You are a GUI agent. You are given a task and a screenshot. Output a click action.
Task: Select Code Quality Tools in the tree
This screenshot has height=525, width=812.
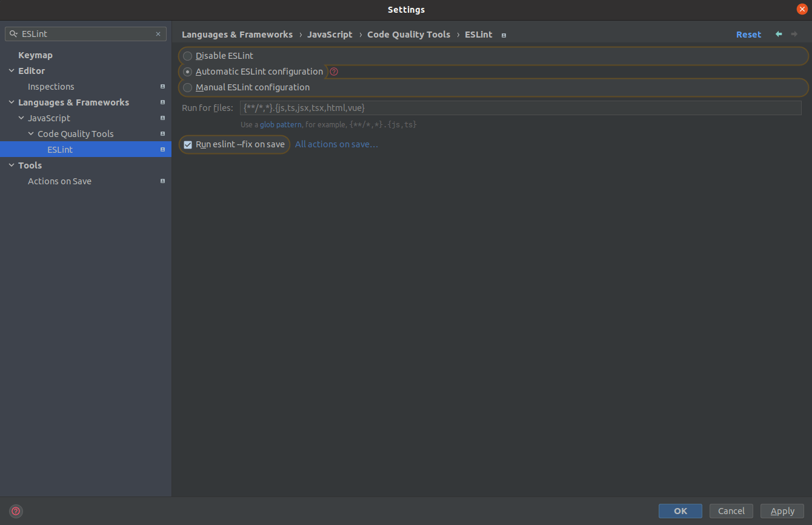pyautogui.click(x=76, y=134)
